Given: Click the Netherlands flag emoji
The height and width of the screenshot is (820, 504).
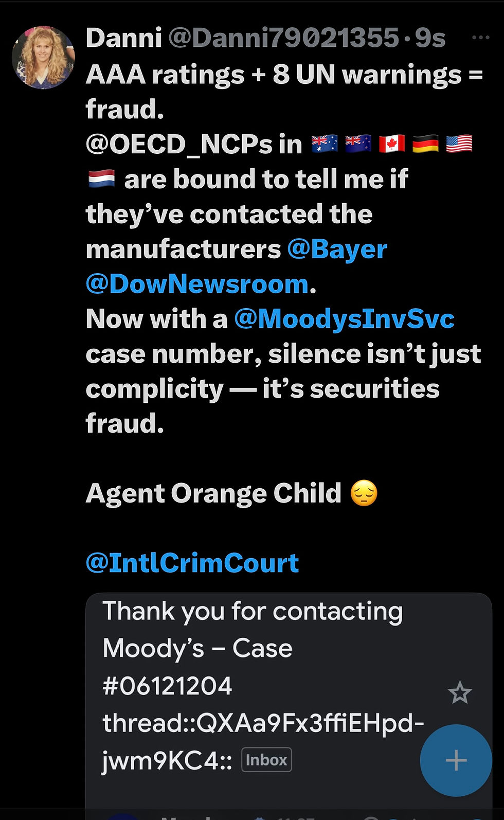Looking at the screenshot, I should click(x=101, y=179).
